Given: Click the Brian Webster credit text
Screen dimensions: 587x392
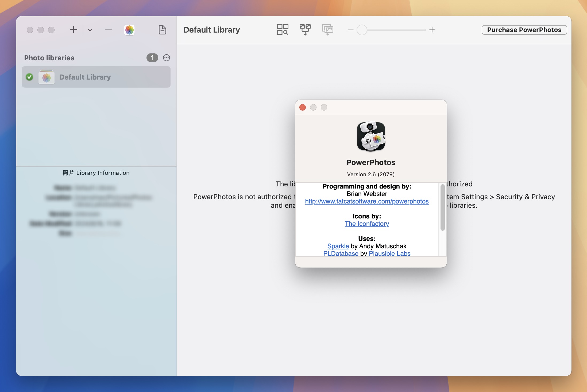Looking at the screenshot, I should point(367,194).
